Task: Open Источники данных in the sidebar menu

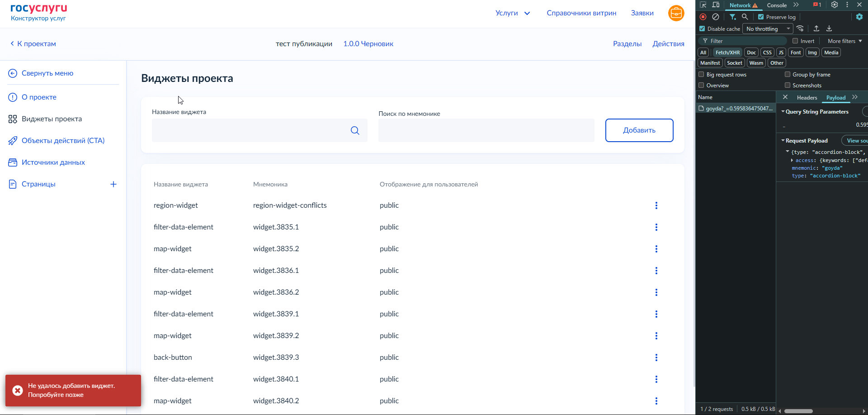Action: [53, 162]
